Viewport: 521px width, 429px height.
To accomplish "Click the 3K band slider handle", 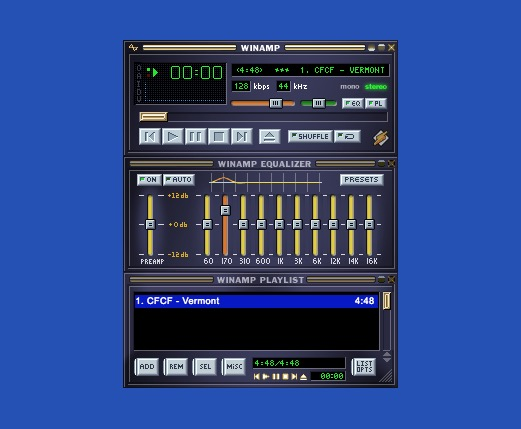I will tap(297, 224).
